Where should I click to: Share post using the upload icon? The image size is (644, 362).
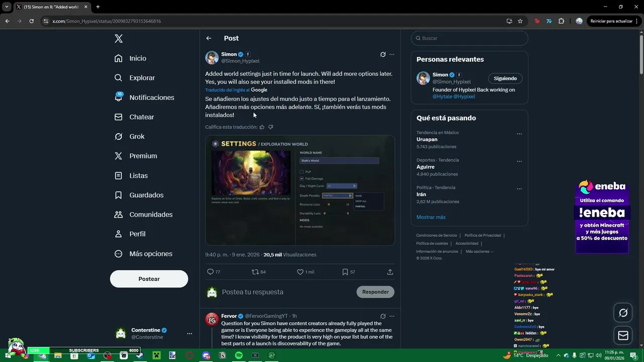click(390, 272)
